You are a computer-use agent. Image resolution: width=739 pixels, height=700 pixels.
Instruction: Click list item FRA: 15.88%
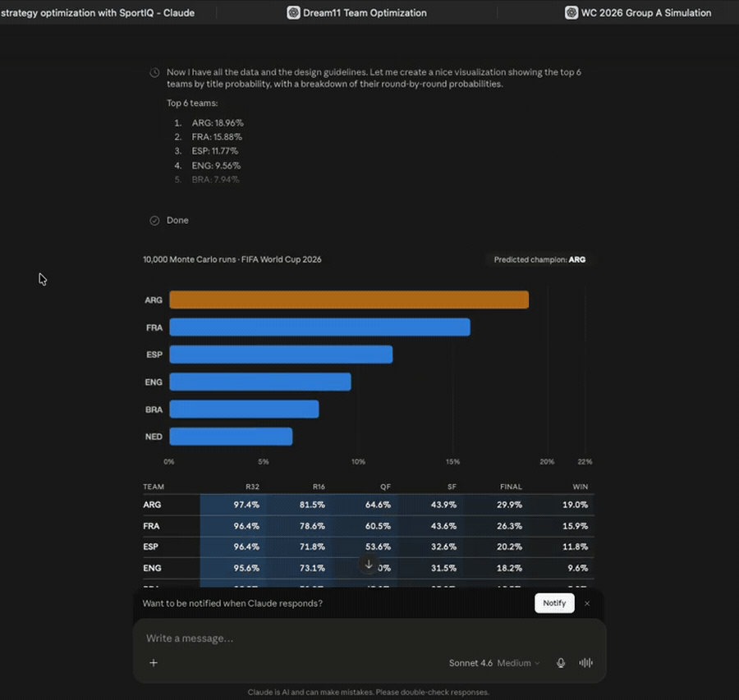tap(217, 137)
